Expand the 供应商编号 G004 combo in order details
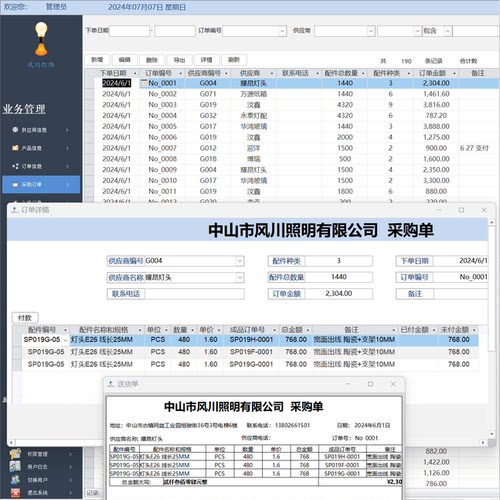The width and height of the screenshot is (500, 500). pyautogui.click(x=240, y=261)
